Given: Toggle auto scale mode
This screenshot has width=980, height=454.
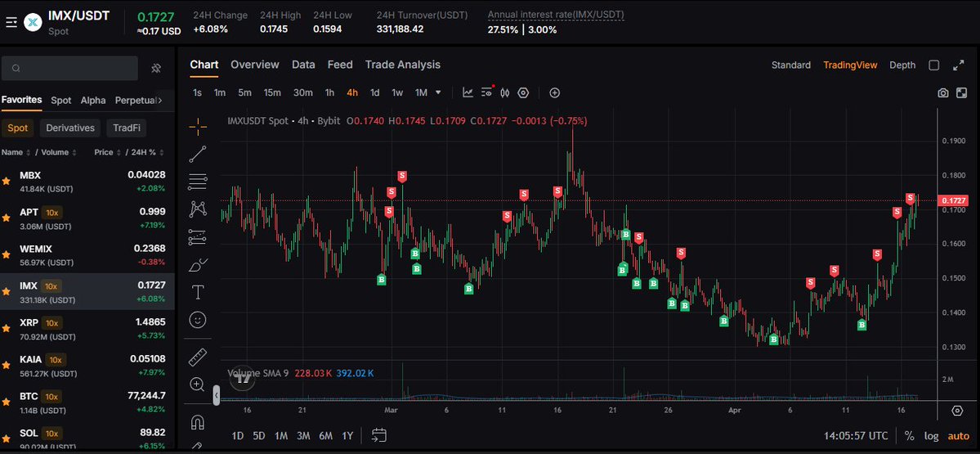Looking at the screenshot, I should tap(959, 436).
